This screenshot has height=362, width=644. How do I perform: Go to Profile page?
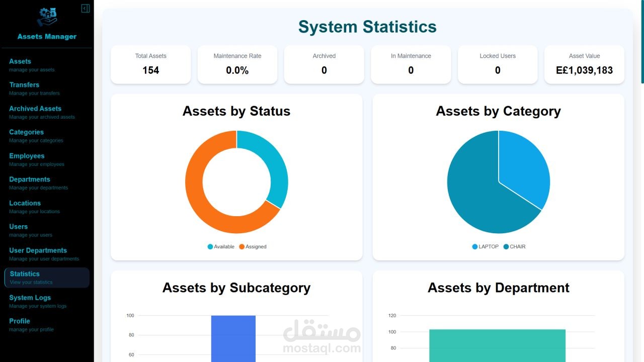coord(47,325)
